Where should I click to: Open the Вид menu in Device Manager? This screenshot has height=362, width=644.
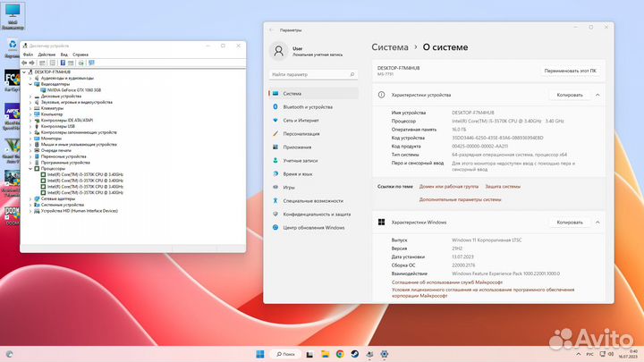(64, 55)
